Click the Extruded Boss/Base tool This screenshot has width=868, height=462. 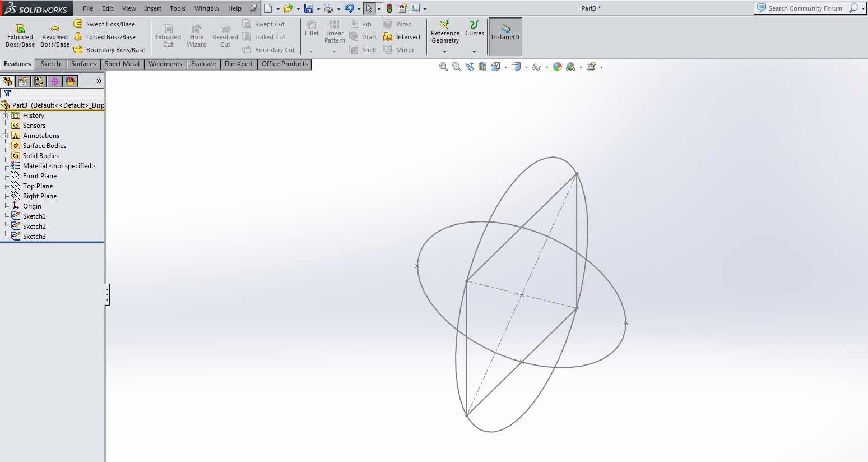[20, 35]
